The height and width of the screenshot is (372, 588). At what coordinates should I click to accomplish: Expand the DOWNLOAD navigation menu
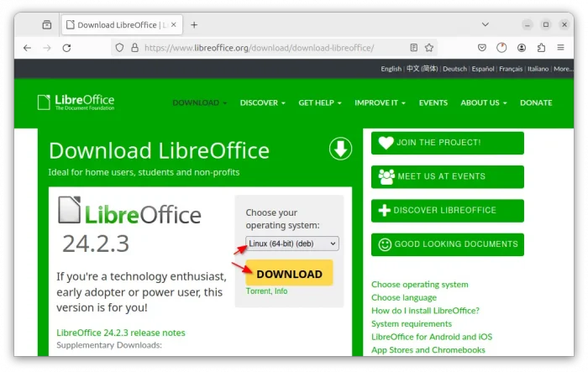pos(199,102)
